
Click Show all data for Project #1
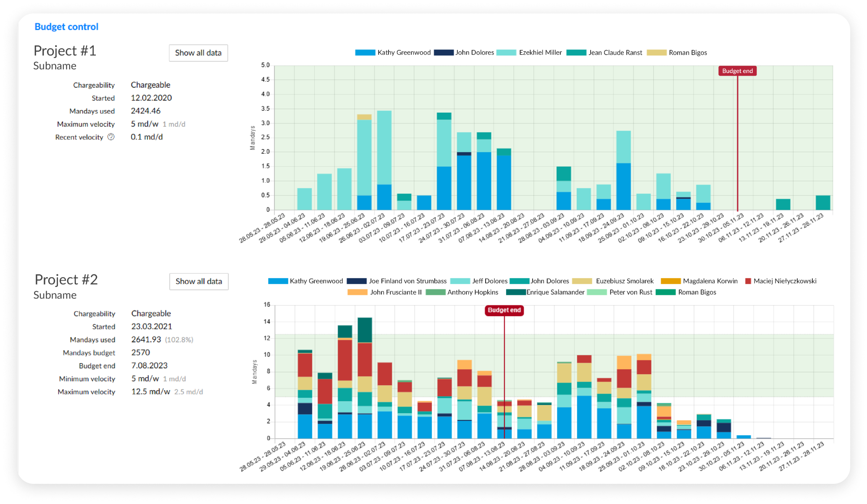[x=198, y=53]
